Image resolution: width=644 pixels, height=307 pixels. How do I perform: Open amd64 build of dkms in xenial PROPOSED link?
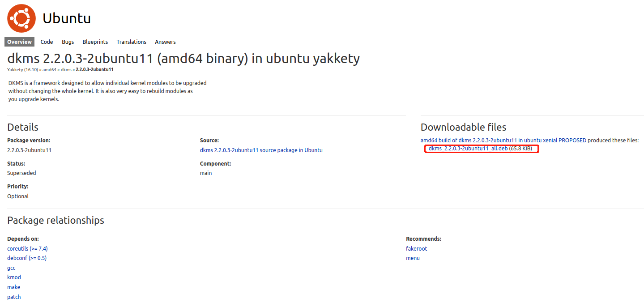point(503,141)
